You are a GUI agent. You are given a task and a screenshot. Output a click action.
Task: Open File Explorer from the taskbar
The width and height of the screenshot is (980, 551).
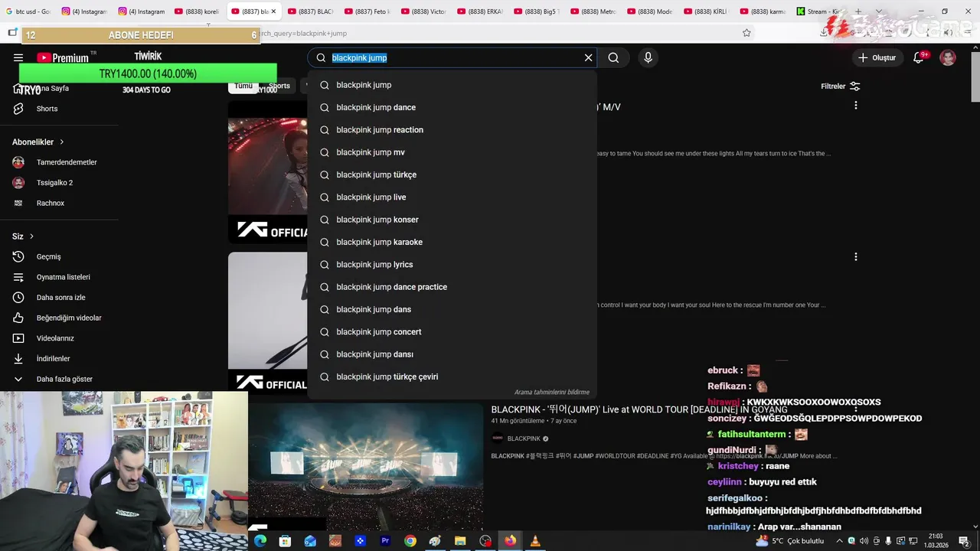coord(460,541)
